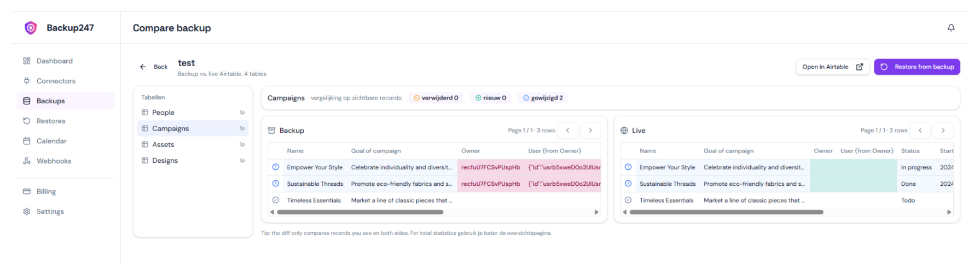Click the Backup table horizontal scrollbar
This screenshot has width=980, height=276.
coord(360,212)
